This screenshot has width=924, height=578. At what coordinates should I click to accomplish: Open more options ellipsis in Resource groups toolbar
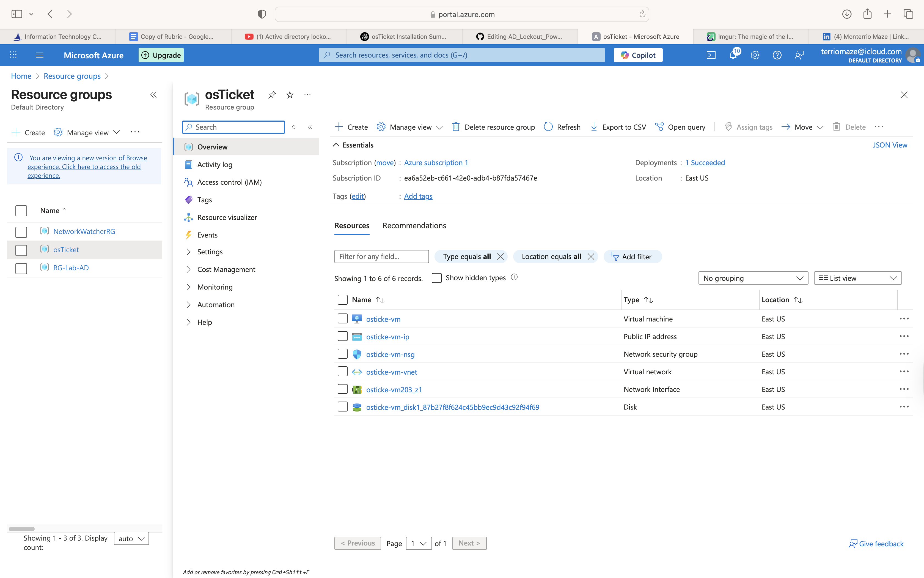point(135,132)
